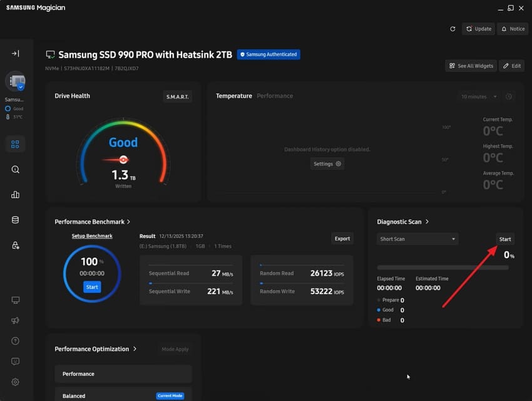Click the Prepare count row
Viewport: 532px width, 401px height.
pyautogui.click(x=391, y=300)
